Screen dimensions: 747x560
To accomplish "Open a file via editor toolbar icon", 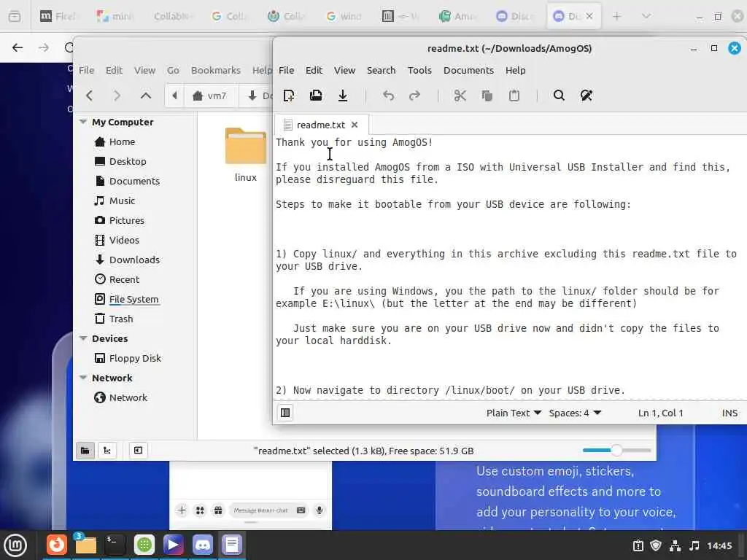I will 315,96.
